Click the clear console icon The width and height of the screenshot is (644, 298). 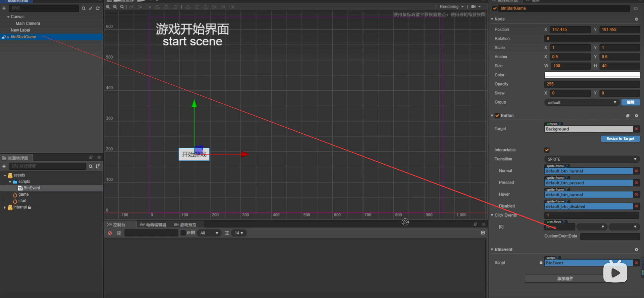[x=110, y=233]
